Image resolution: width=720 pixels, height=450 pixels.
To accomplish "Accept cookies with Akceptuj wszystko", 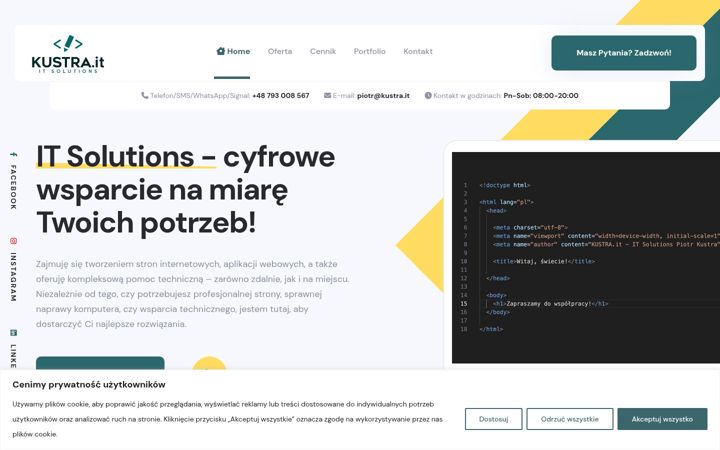I will 662,419.
